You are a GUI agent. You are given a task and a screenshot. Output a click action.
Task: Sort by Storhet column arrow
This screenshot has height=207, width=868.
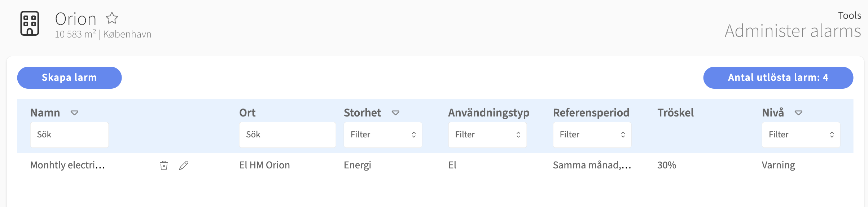click(396, 113)
